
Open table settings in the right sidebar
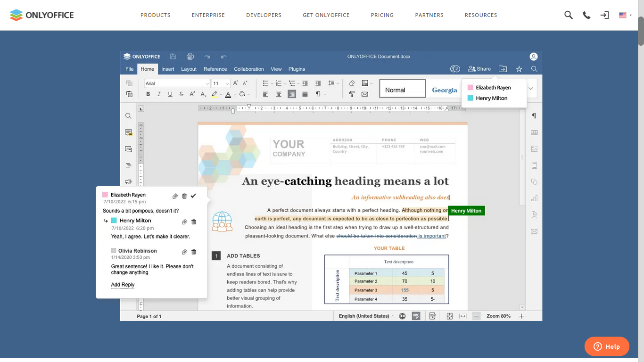[534, 132]
